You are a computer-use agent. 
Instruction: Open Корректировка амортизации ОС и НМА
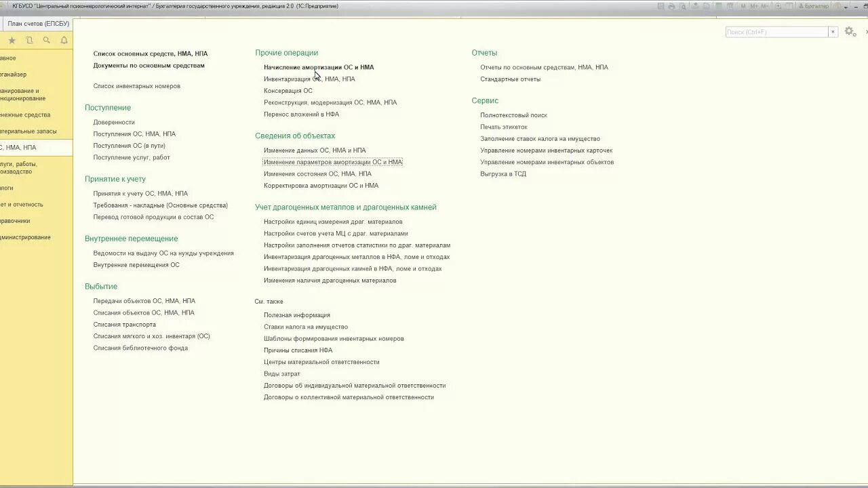tap(321, 186)
